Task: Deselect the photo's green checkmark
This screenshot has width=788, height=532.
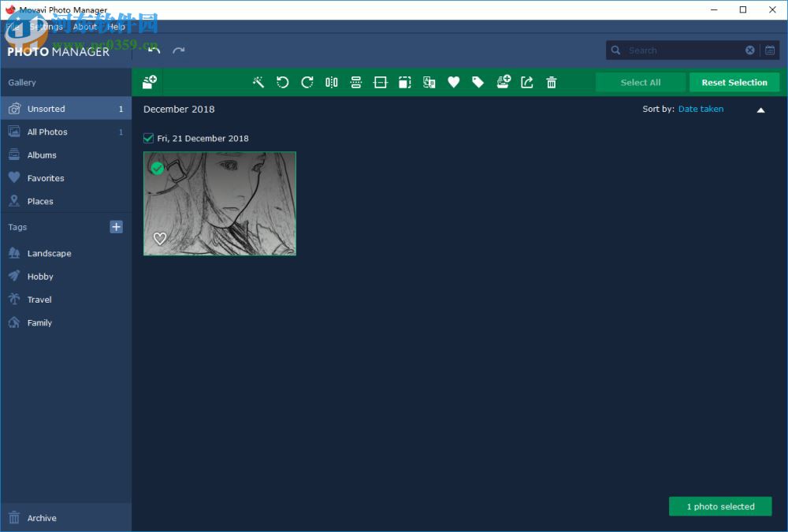Action: pos(157,168)
